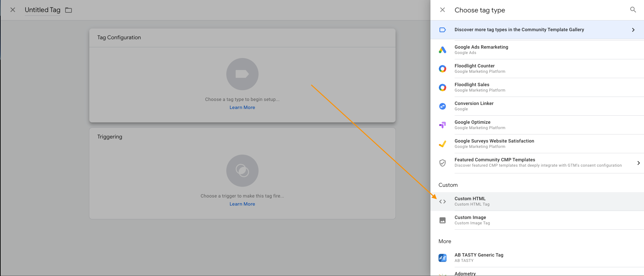Viewport: 644px width, 276px height.
Task: Choose the Floodlight Counter tag icon
Action: coord(443,69)
